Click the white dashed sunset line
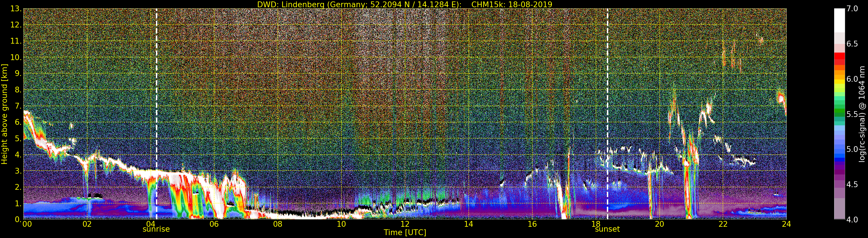This screenshot has height=238, width=868. tap(607, 114)
